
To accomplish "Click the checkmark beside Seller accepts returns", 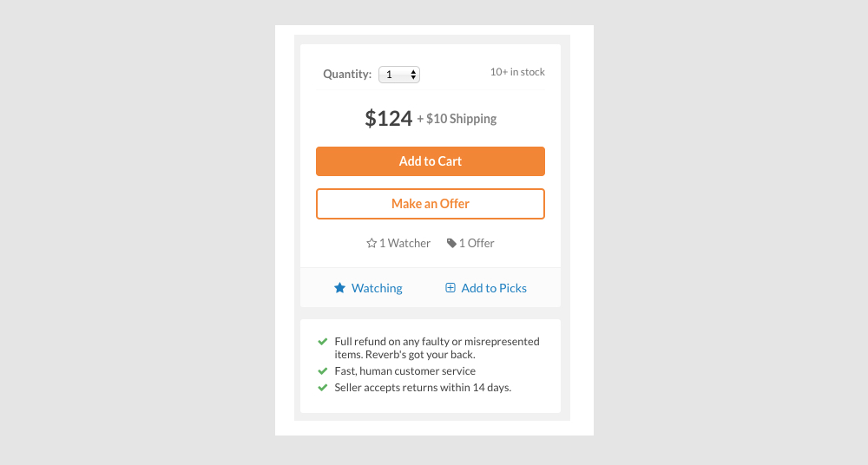I will click(323, 388).
